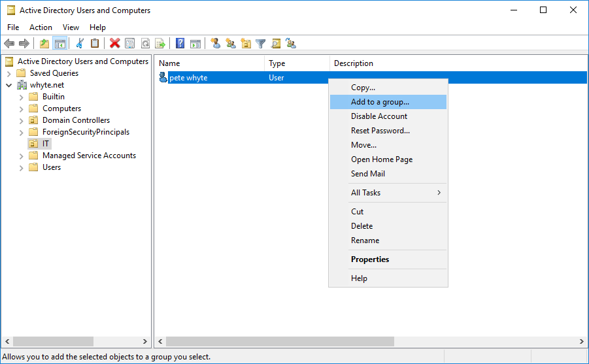Expand the Domain Controllers node
The image size is (589, 364).
tap(22, 121)
